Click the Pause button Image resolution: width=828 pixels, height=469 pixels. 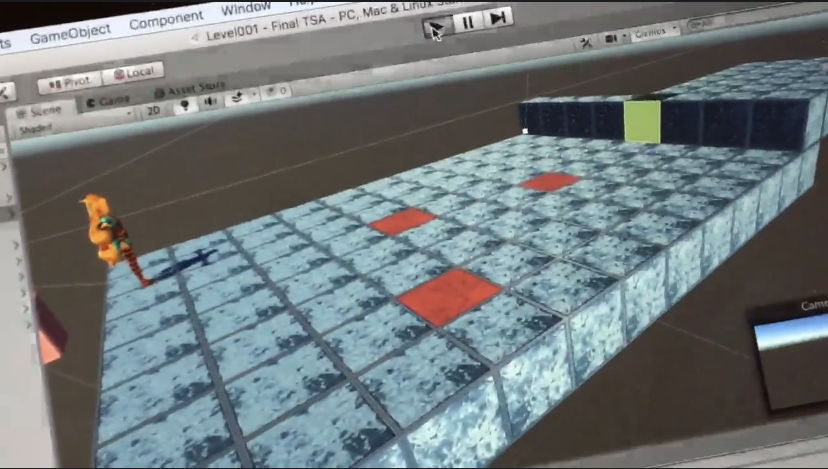[467, 22]
